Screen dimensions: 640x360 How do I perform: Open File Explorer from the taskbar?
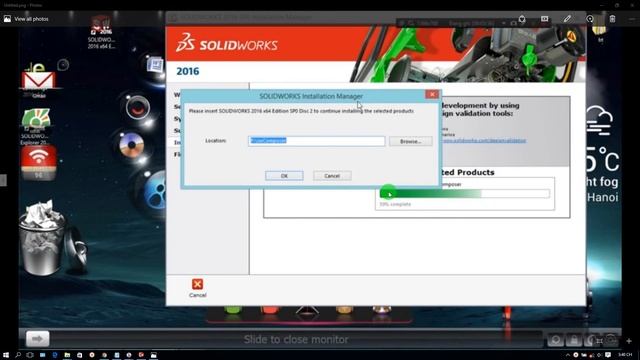pyautogui.click(x=67, y=355)
